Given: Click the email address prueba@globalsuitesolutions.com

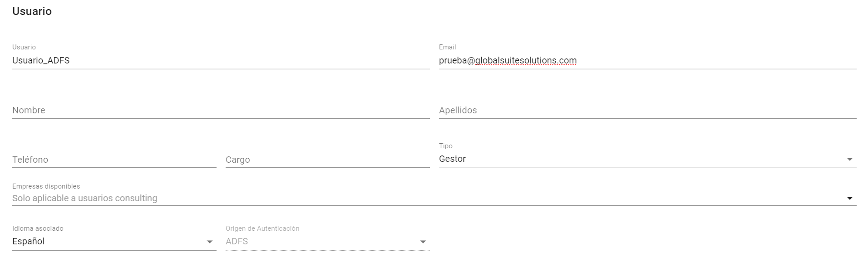Looking at the screenshot, I should pyautogui.click(x=508, y=61).
